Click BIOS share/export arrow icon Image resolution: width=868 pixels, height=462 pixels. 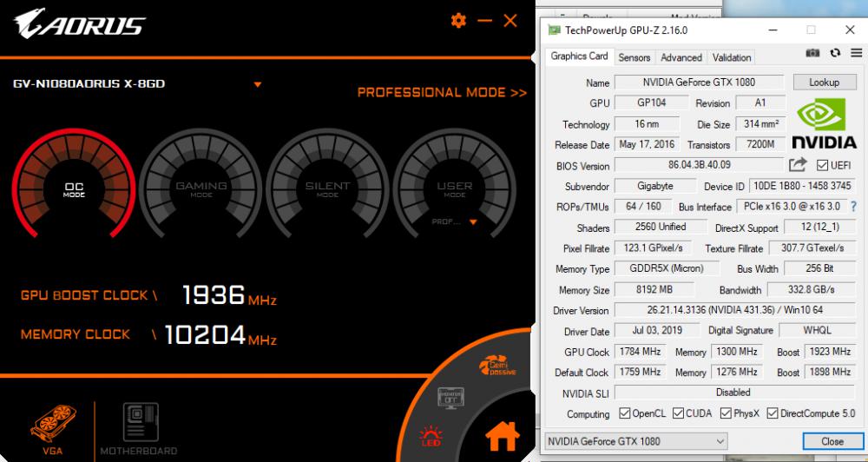point(798,164)
